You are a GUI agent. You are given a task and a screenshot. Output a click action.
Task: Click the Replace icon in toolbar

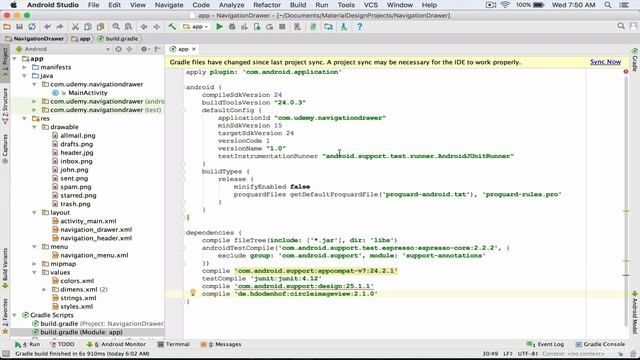[128, 27]
